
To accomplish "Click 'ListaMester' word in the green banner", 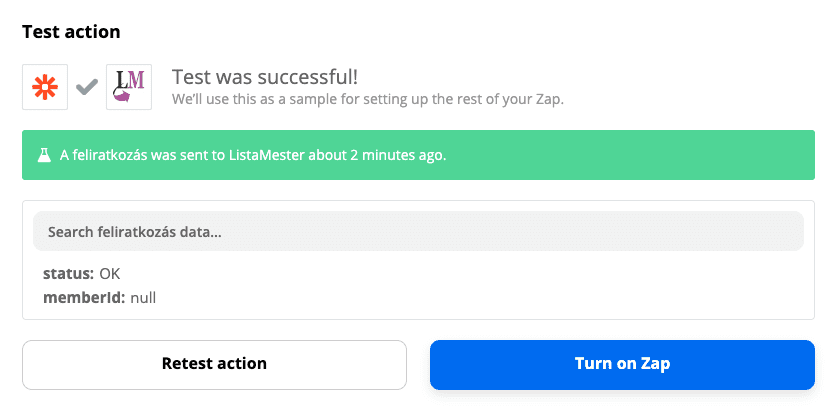I will point(268,155).
